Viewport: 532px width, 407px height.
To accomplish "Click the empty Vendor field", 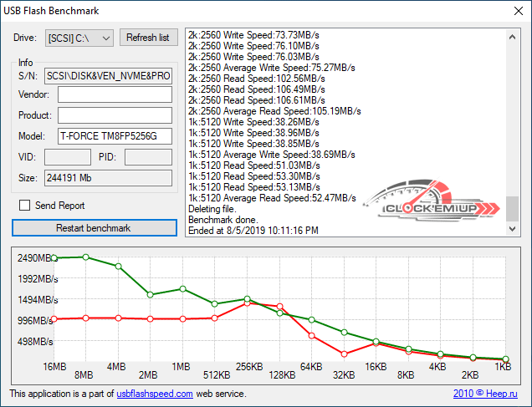I will point(115,94).
